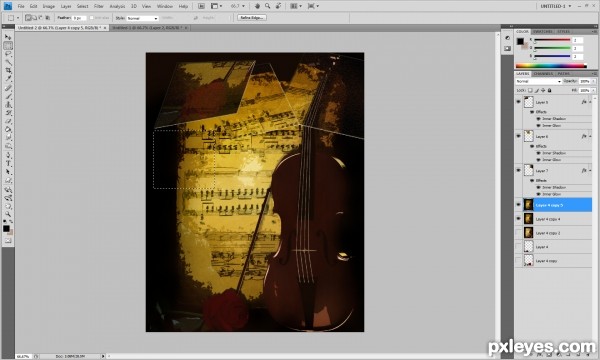The image size is (600, 360).
Task: Open the Untitled-1 workspace switcher
Action: tap(556, 6)
